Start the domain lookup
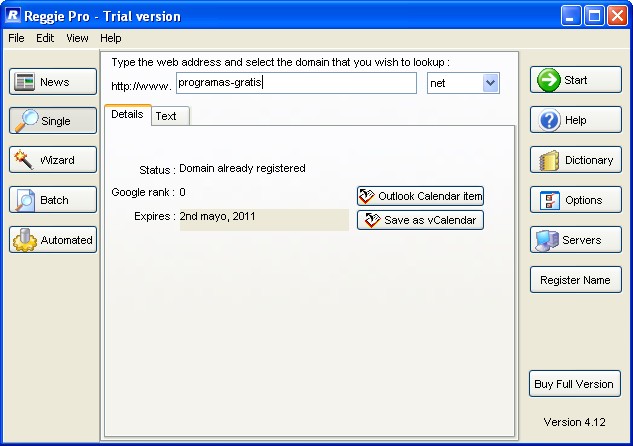 (576, 80)
